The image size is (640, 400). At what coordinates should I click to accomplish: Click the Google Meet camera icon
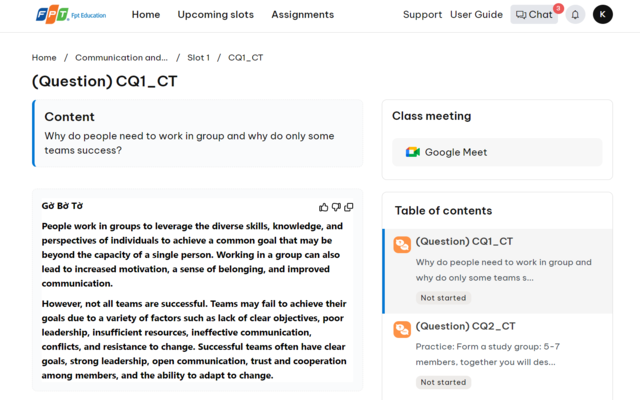click(x=412, y=152)
